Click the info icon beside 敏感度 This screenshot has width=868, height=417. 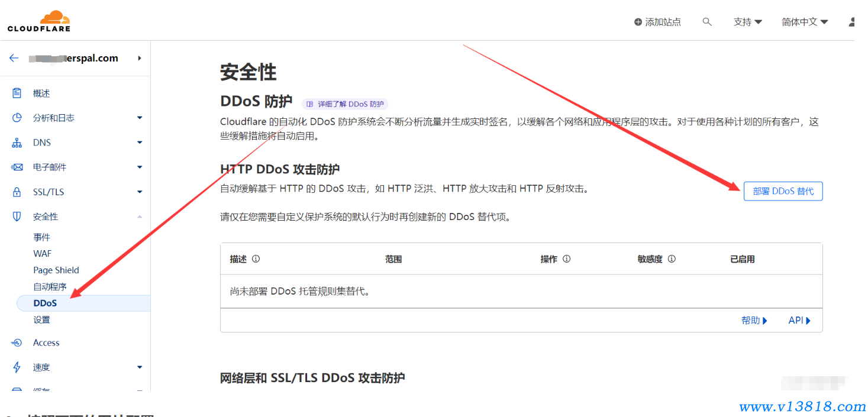tap(671, 259)
